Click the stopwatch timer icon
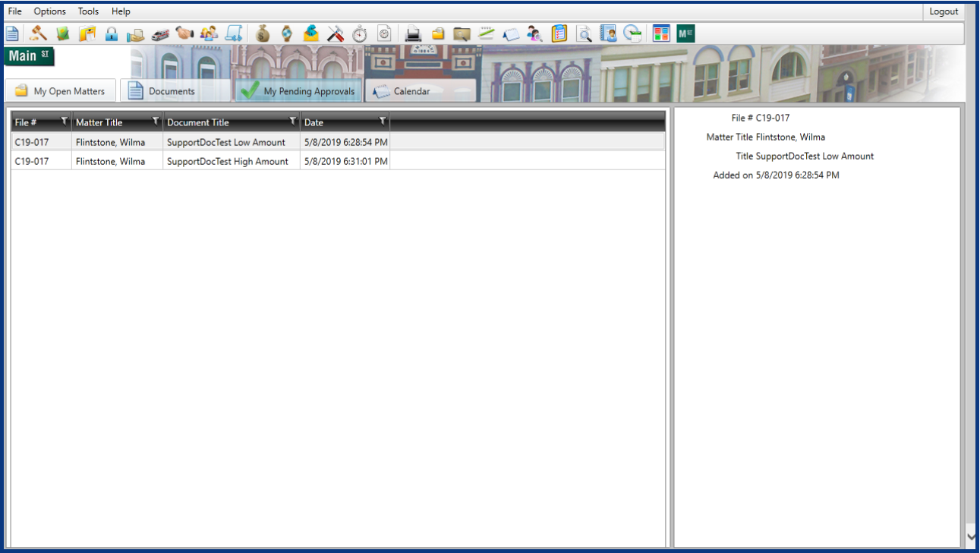The width and height of the screenshot is (980, 553). pos(360,33)
